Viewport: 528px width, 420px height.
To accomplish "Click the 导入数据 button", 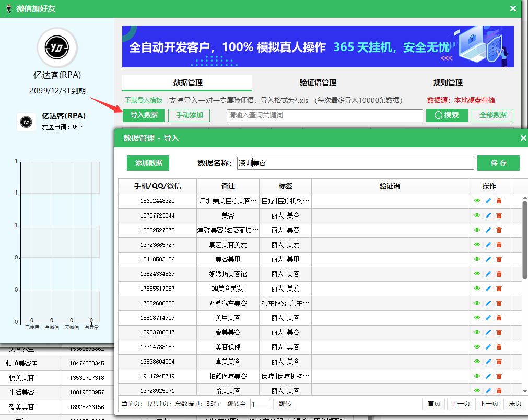I will tap(144, 115).
